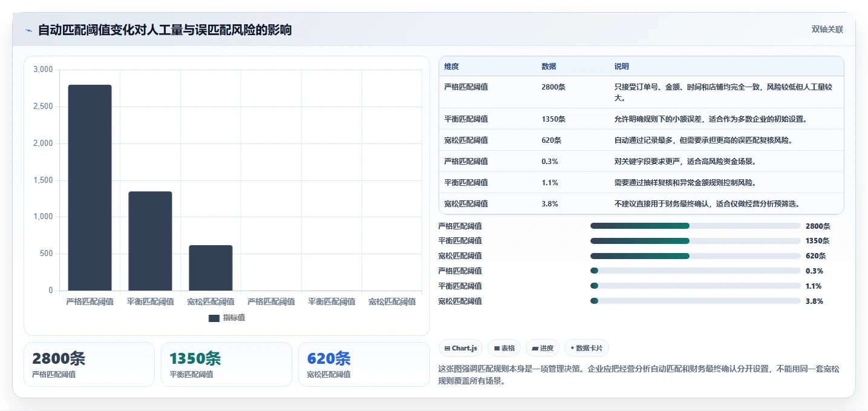The height and width of the screenshot is (411, 868).
Task: Click the 500 y-axis label
Action: point(46,254)
